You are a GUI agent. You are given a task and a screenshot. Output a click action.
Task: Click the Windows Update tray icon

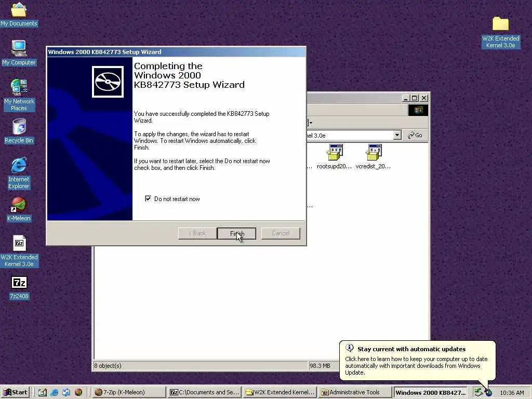[x=488, y=393]
